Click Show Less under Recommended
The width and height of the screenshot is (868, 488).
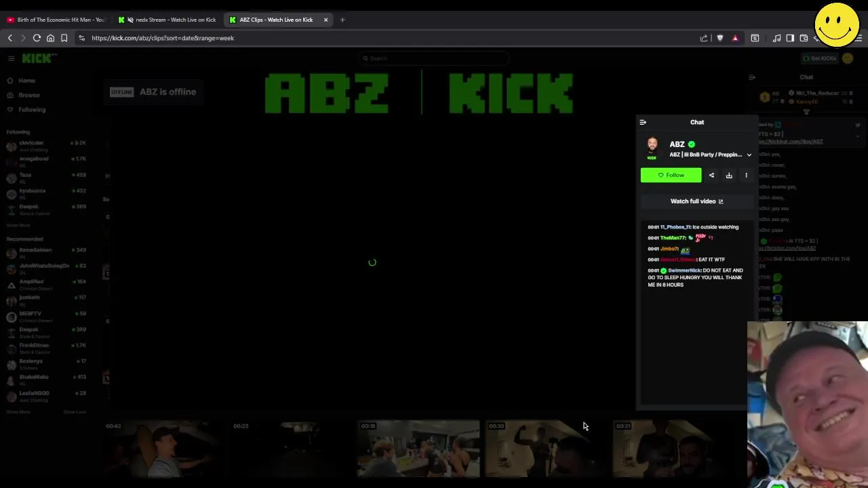[75, 411]
